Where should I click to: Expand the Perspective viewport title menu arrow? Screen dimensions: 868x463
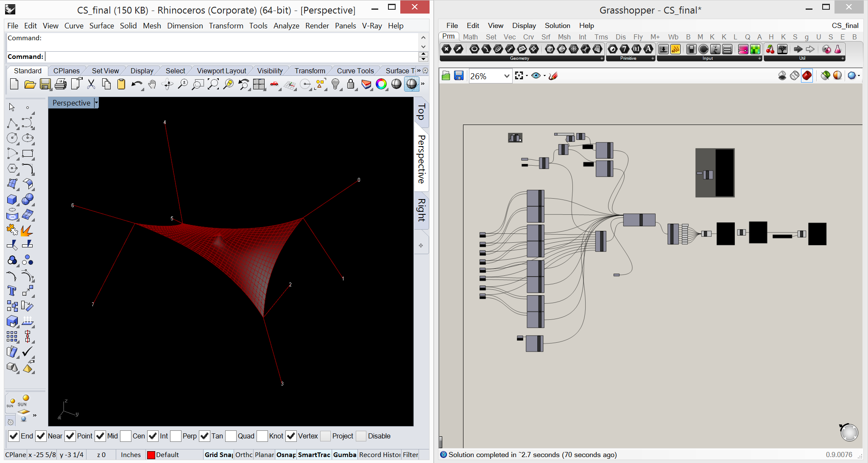coord(96,103)
